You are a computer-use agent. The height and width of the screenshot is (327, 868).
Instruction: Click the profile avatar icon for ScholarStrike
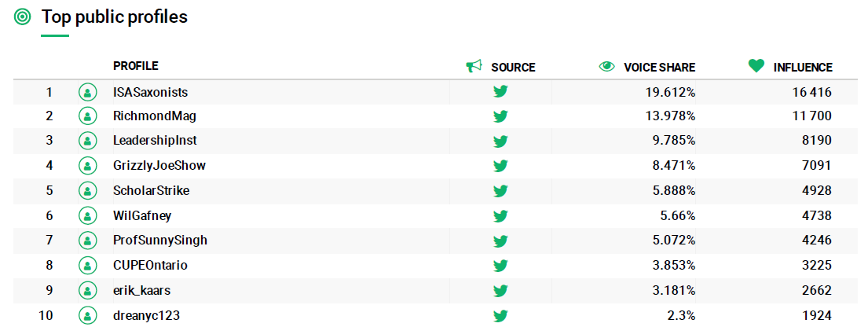pyautogui.click(x=87, y=191)
